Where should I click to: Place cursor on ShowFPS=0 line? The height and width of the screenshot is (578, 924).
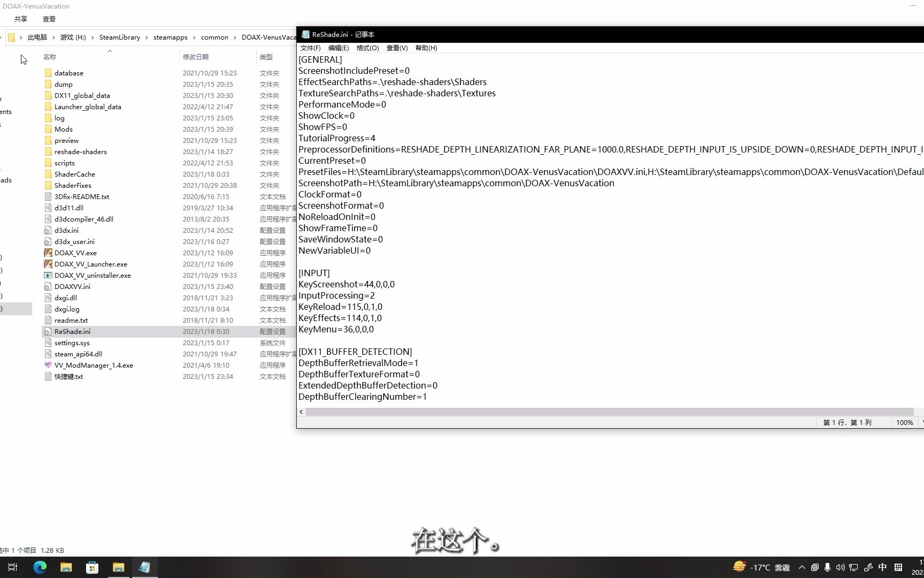click(x=323, y=127)
